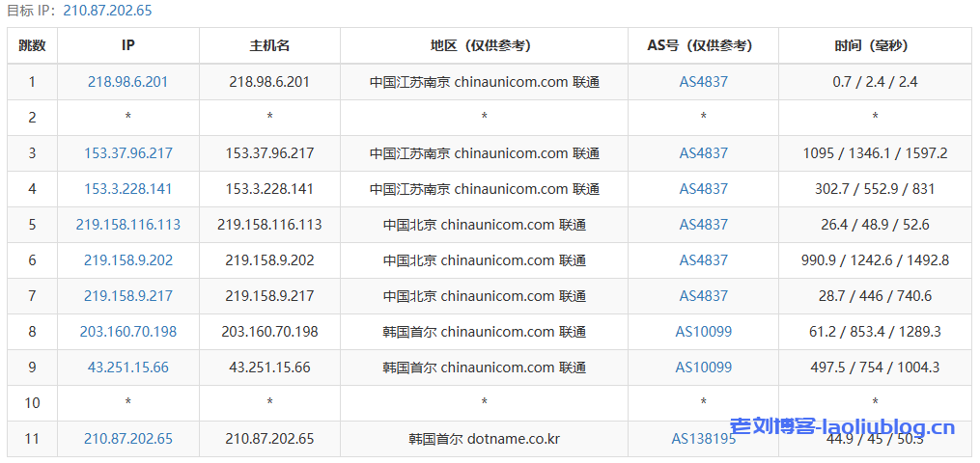The width and height of the screenshot is (980, 463).
Task: Visit the 43.251.15.66 IP link
Action: click(127, 368)
